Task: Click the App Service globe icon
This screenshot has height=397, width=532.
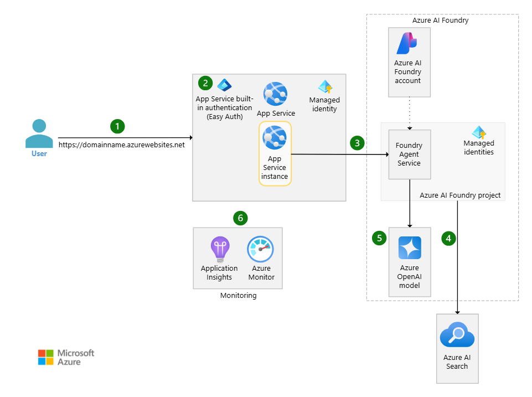Action: click(276, 94)
